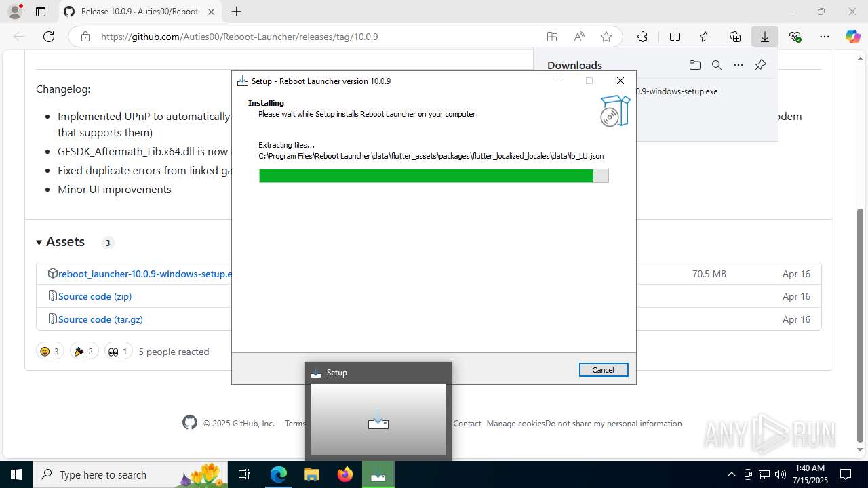
Task: Open the Contact footer link
Action: coord(467,423)
